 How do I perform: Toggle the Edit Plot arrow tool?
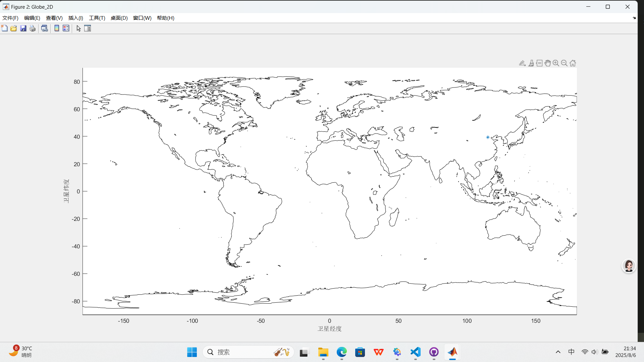pyautogui.click(x=78, y=28)
